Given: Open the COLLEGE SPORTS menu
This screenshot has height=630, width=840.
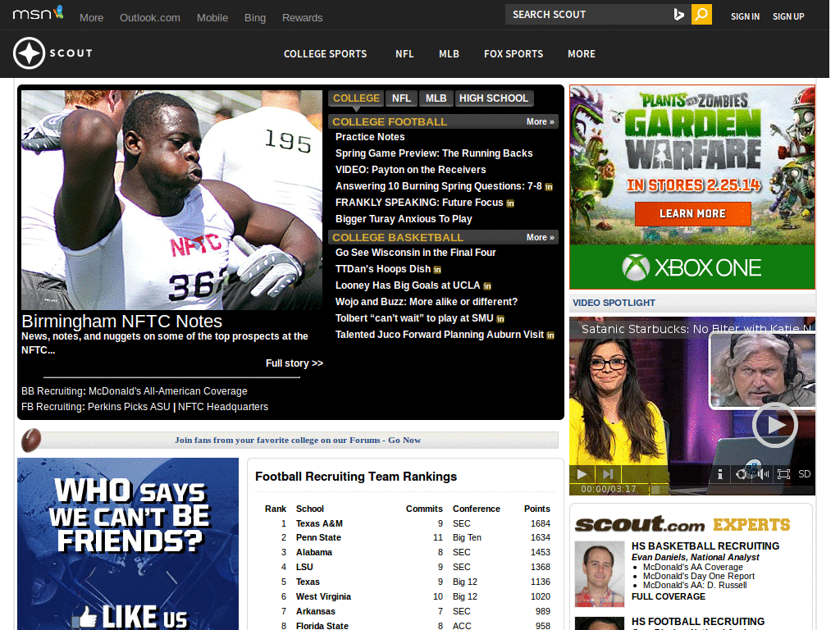Looking at the screenshot, I should tap(325, 53).
